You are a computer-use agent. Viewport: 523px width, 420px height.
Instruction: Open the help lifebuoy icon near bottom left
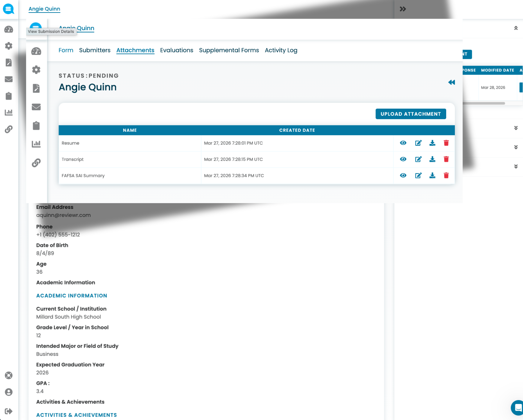(9, 375)
